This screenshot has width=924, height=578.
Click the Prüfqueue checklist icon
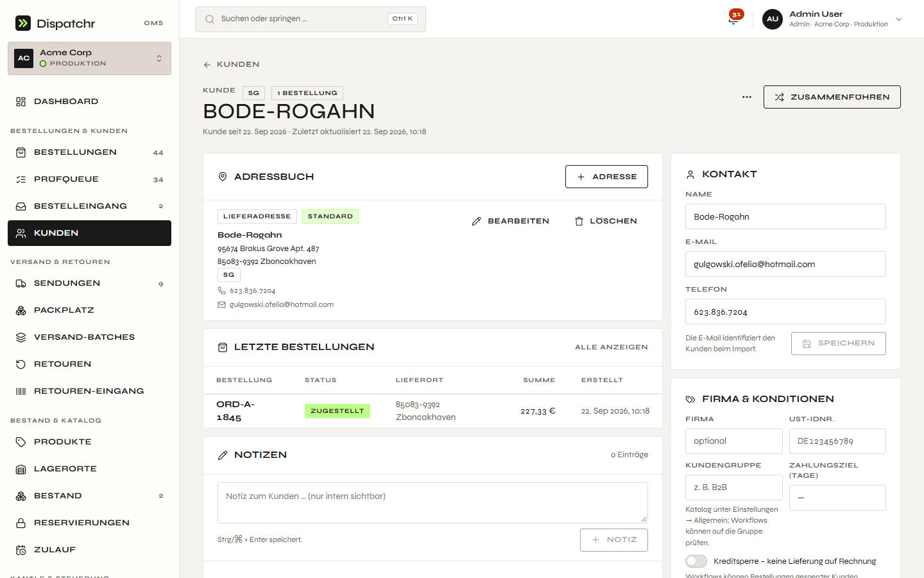(x=21, y=179)
